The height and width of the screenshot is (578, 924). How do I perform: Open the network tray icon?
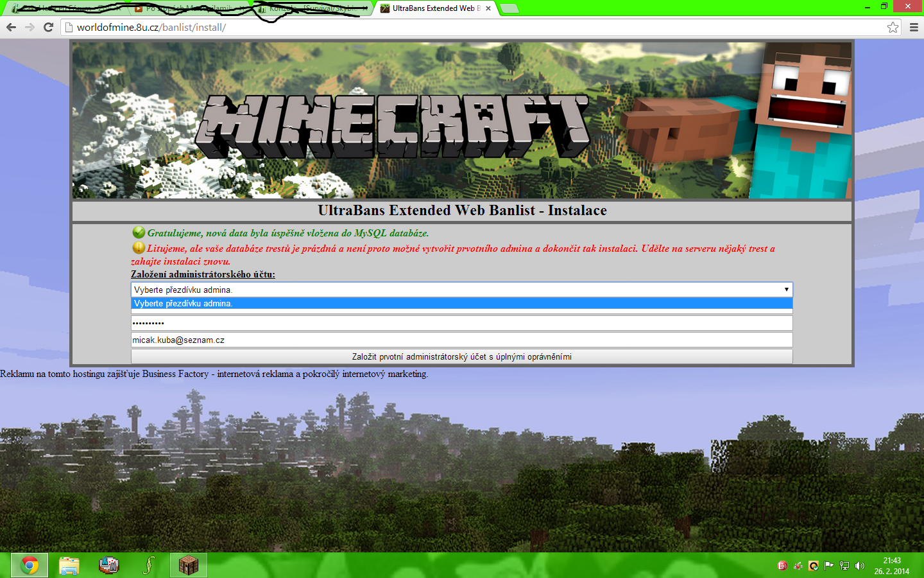point(844,566)
